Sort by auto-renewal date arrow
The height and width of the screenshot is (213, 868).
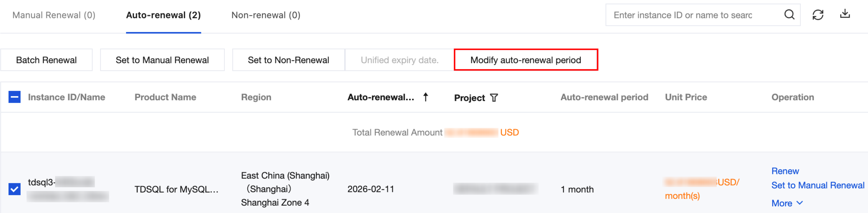coord(426,97)
